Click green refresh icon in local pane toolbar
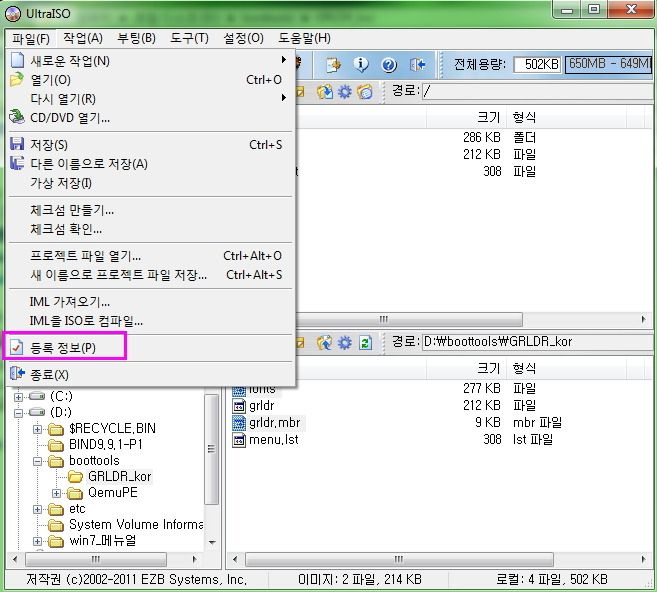 pyautogui.click(x=365, y=343)
